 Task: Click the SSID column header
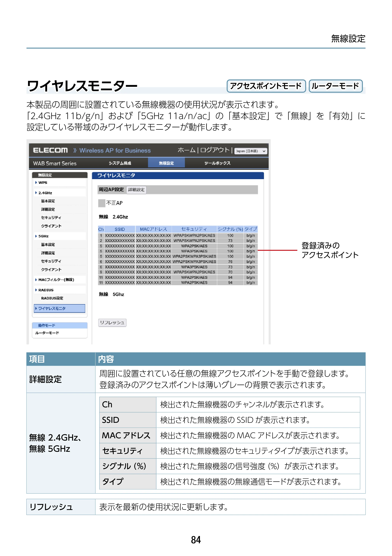tap(120, 229)
